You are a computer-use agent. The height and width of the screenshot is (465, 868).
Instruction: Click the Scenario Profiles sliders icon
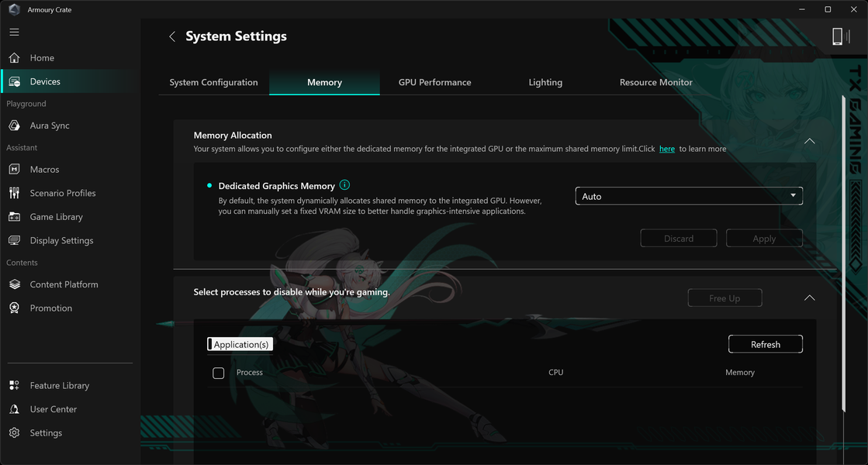tap(15, 193)
